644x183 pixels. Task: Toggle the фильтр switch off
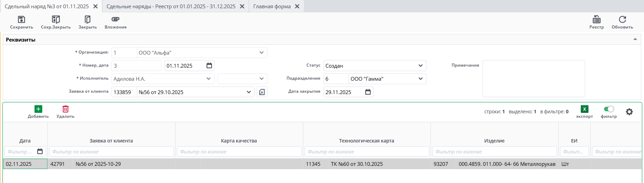pyautogui.click(x=609, y=109)
